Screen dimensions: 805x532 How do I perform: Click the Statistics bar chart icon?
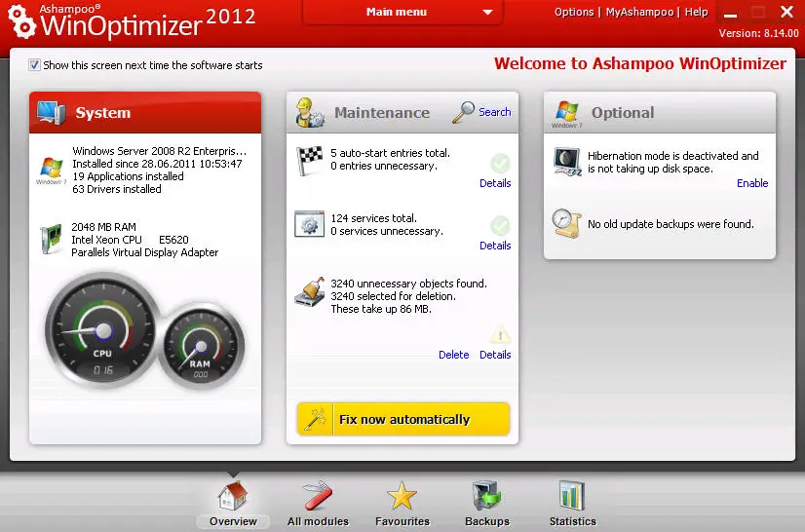[x=572, y=496]
